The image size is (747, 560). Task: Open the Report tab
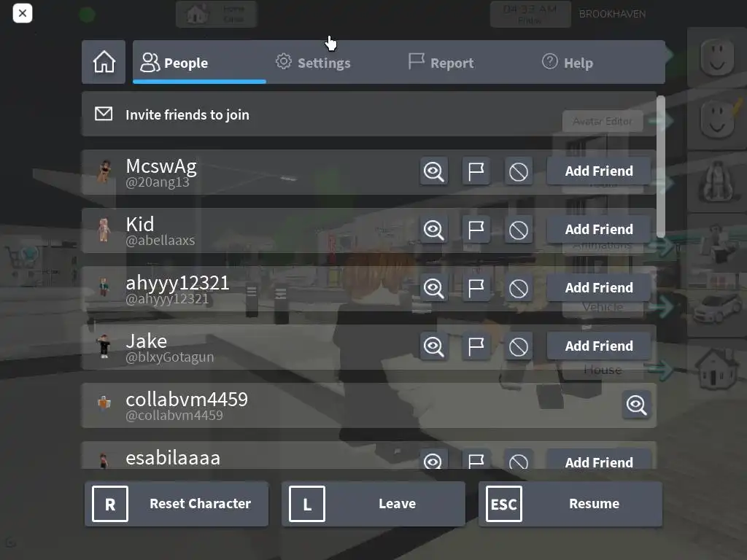tap(441, 63)
